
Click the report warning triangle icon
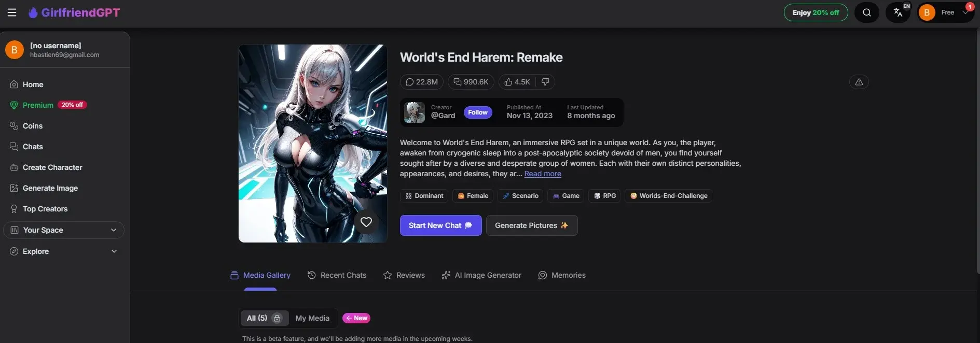859,82
